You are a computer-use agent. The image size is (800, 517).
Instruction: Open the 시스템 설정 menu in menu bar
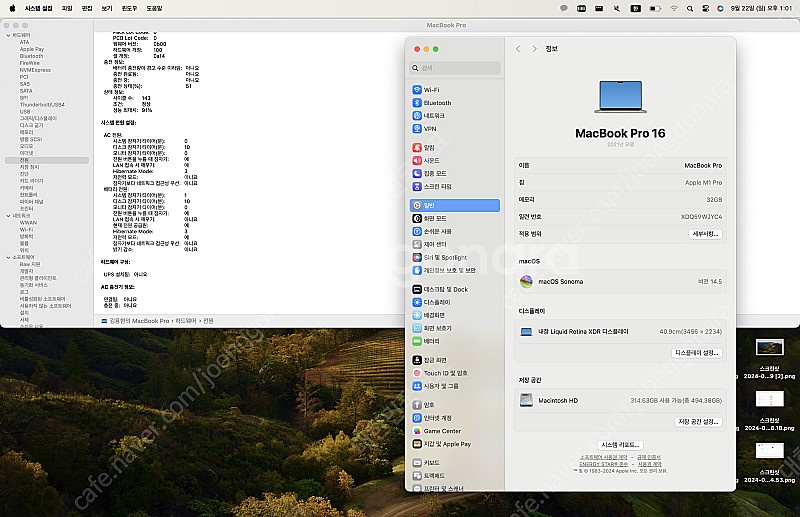pos(39,8)
